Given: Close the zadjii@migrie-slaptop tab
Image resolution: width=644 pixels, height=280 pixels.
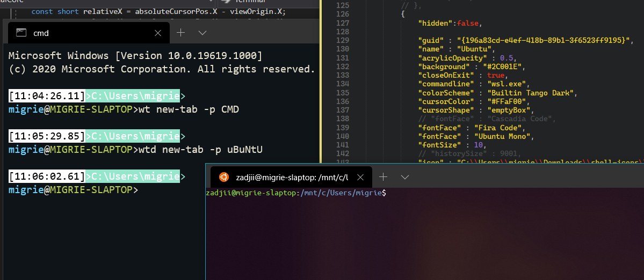Looking at the screenshot, I should (x=360, y=177).
